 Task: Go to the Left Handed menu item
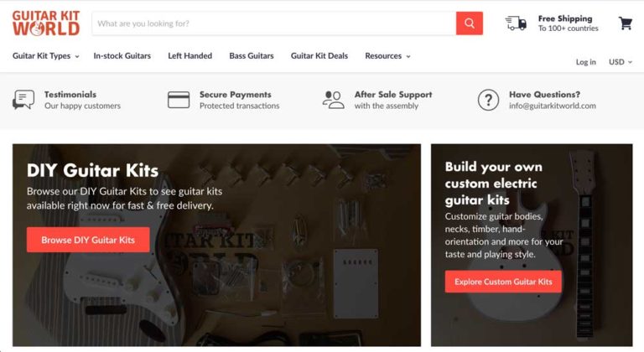tap(190, 56)
